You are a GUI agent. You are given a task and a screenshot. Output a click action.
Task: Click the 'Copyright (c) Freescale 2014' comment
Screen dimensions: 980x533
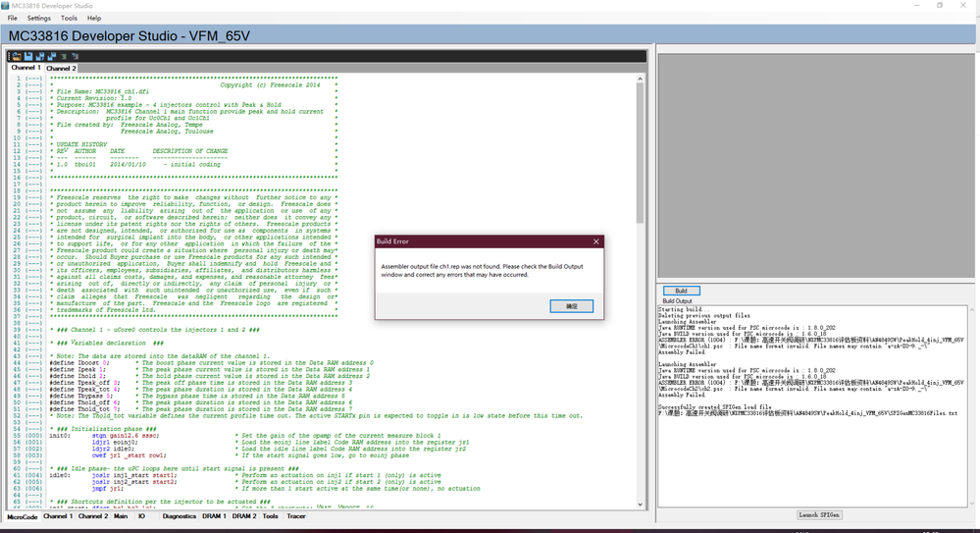(270, 85)
